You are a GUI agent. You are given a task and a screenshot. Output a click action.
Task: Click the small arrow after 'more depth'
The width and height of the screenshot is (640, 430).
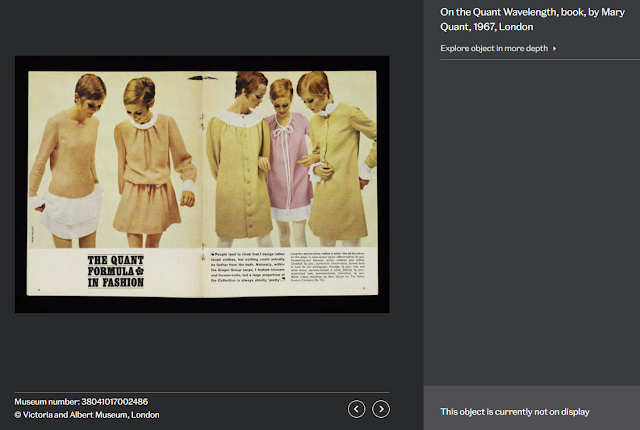tap(554, 49)
